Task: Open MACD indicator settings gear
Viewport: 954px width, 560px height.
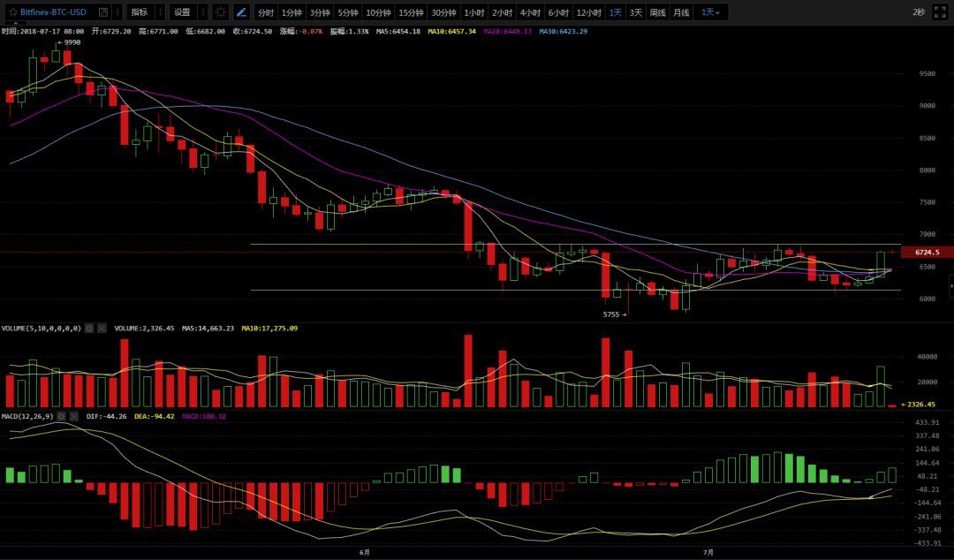Action: (61, 416)
